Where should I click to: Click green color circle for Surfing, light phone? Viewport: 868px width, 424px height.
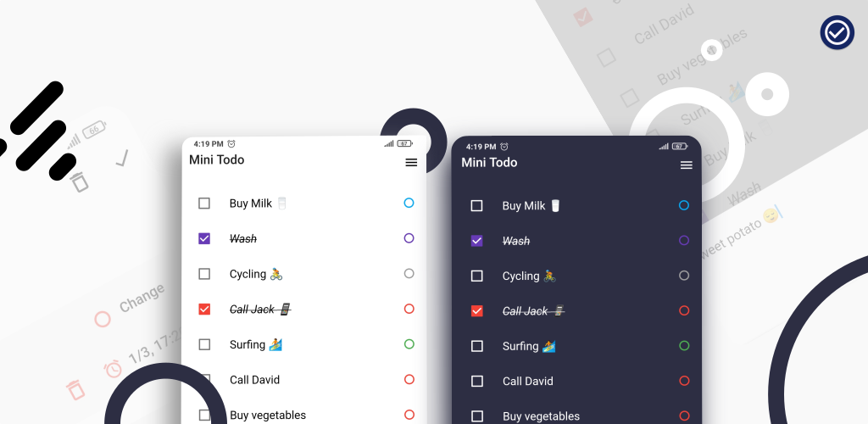pyautogui.click(x=409, y=343)
